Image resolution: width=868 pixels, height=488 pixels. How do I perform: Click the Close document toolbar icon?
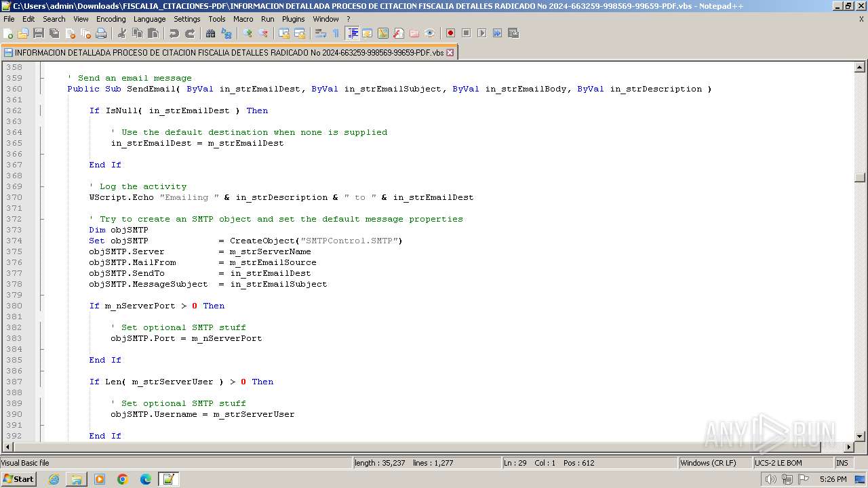[x=70, y=33]
